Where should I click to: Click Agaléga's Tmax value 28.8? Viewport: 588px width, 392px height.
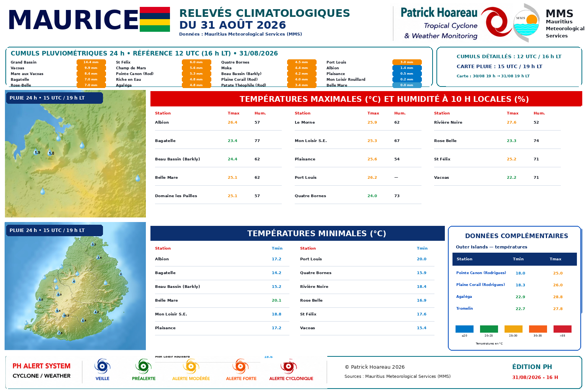[x=558, y=297]
